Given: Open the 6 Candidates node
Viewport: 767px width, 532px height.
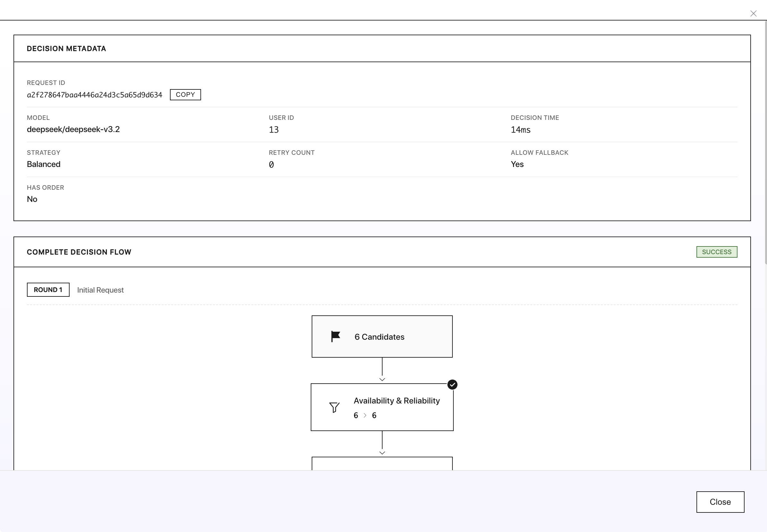Looking at the screenshot, I should point(382,336).
